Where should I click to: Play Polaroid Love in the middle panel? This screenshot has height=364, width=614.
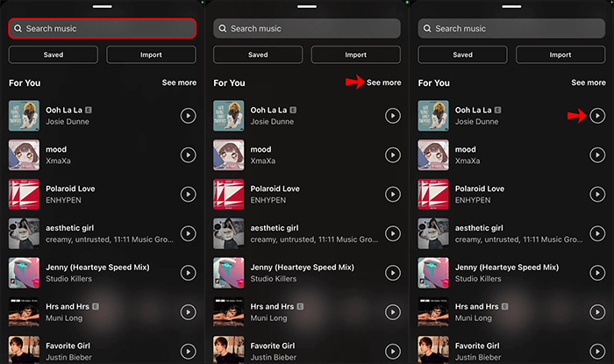click(x=392, y=194)
